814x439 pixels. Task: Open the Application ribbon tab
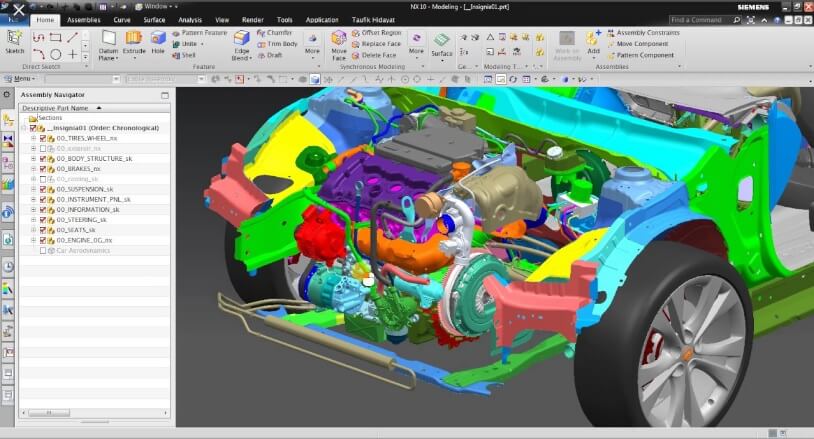pyautogui.click(x=322, y=20)
